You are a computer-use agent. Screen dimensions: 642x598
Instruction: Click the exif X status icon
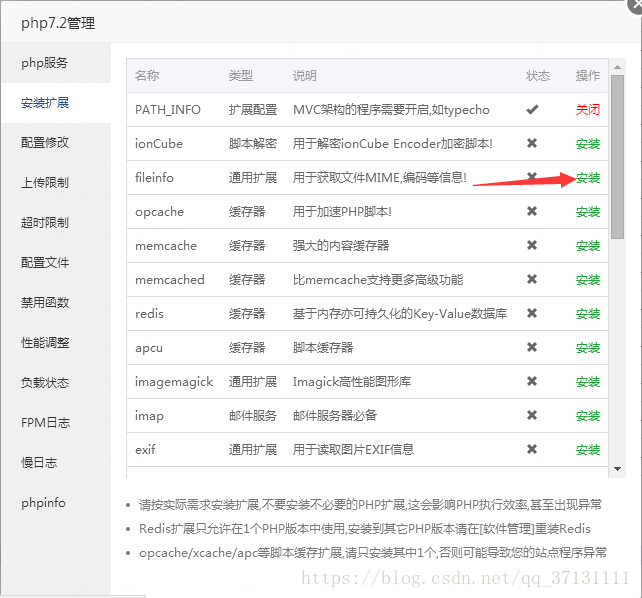point(532,450)
